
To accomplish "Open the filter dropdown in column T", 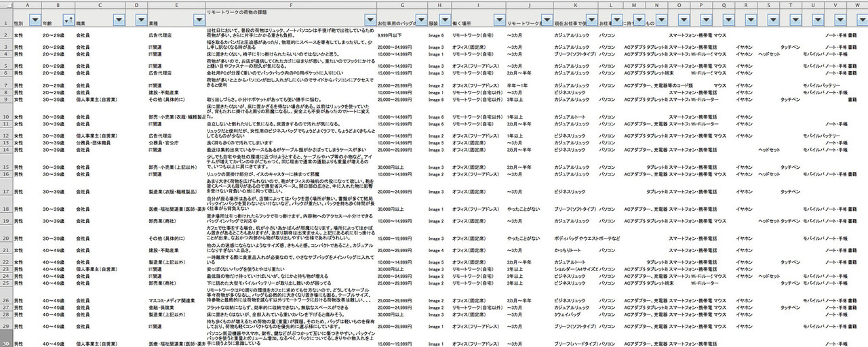I will [796, 20].
